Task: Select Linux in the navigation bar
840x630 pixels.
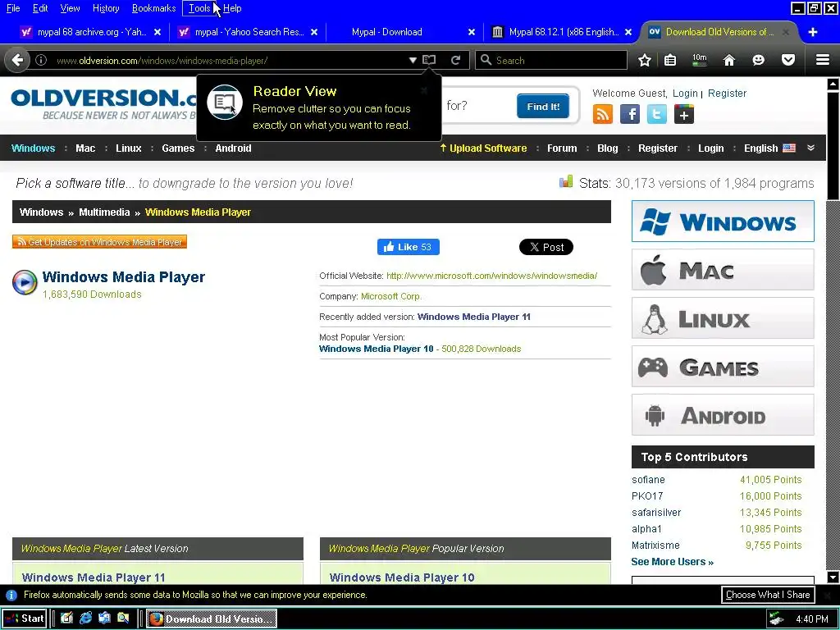Action: pos(129,148)
